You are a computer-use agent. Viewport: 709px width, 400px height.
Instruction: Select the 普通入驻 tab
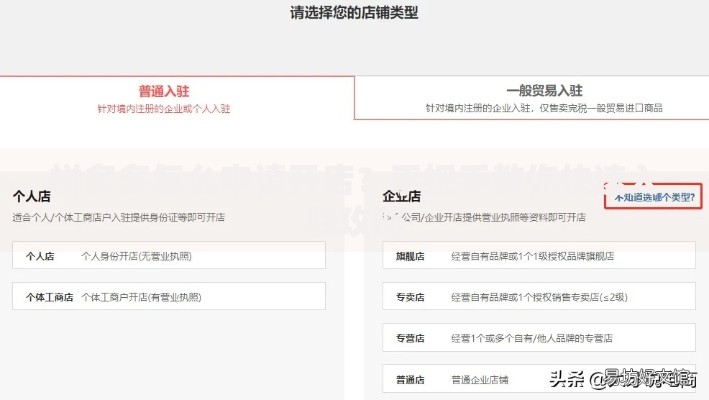pyautogui.click(x=177, y=98)
